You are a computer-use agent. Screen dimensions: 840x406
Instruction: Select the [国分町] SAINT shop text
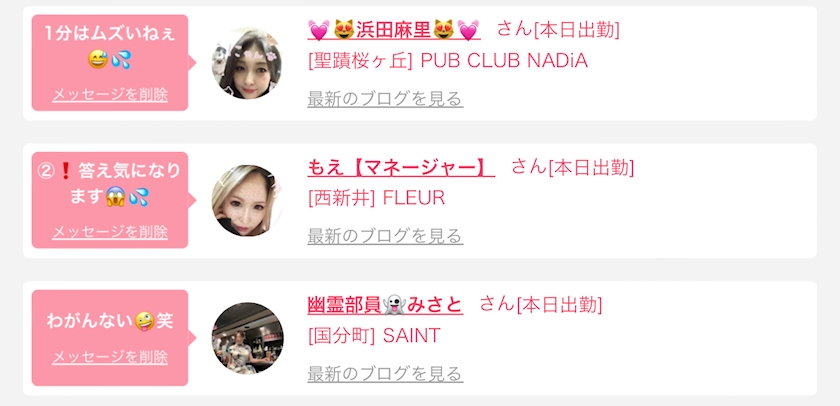point(374,336)
